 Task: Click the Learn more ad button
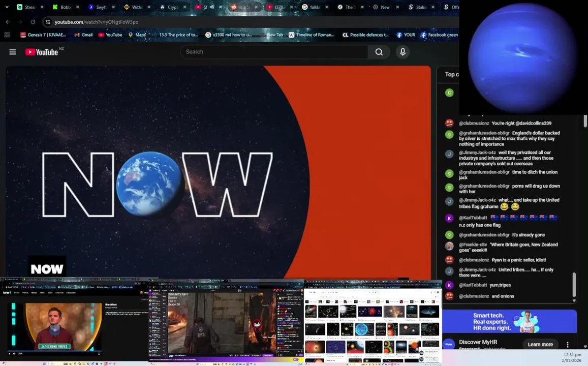(540, 345)
